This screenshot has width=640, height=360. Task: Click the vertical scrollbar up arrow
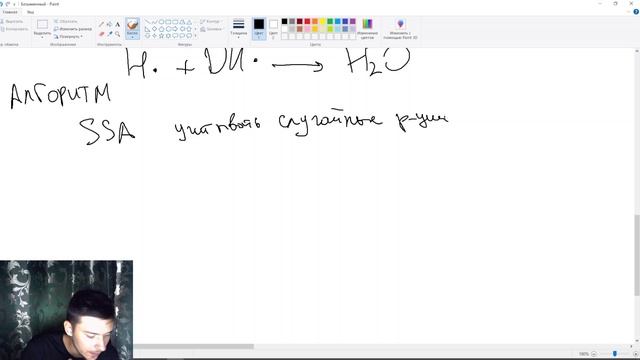point(637,51)
